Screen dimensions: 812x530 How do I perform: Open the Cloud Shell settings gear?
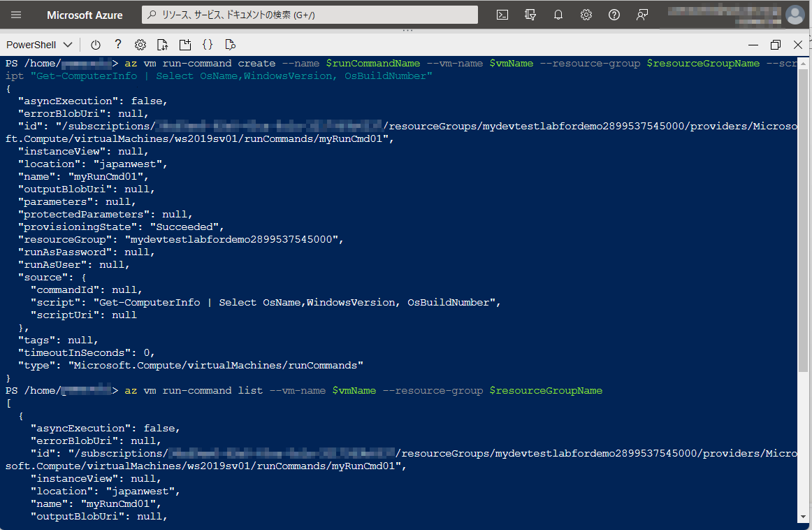click(x=140, y=44)
